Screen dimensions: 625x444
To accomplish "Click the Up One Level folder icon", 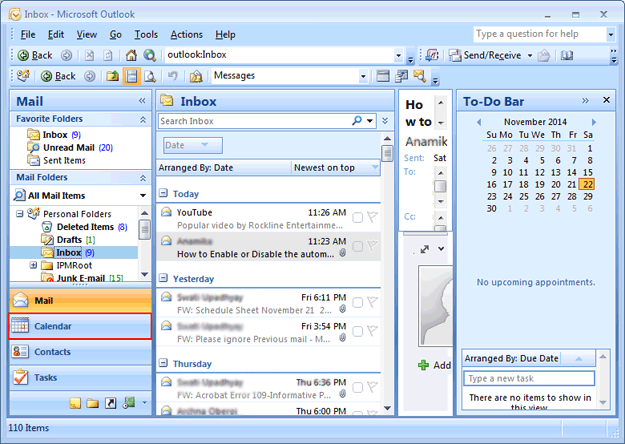I will [112, 76].
